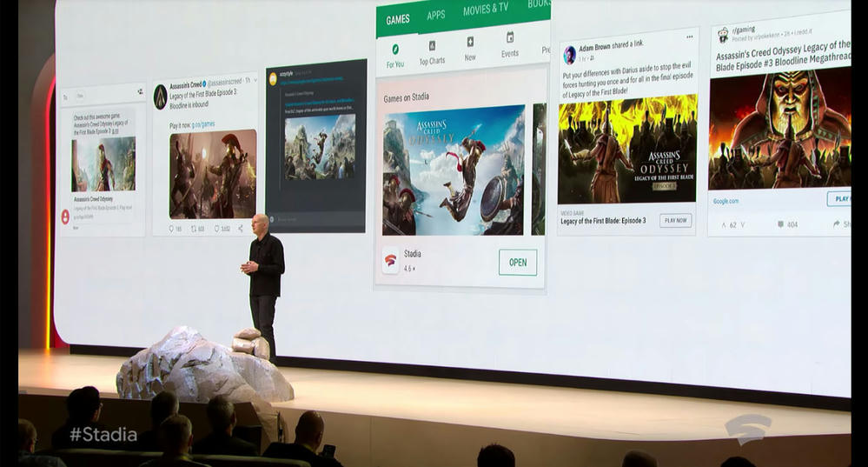868x467 pixels.
Task: Open the Google.com link on Reddit post
Action: coord(726,201)
